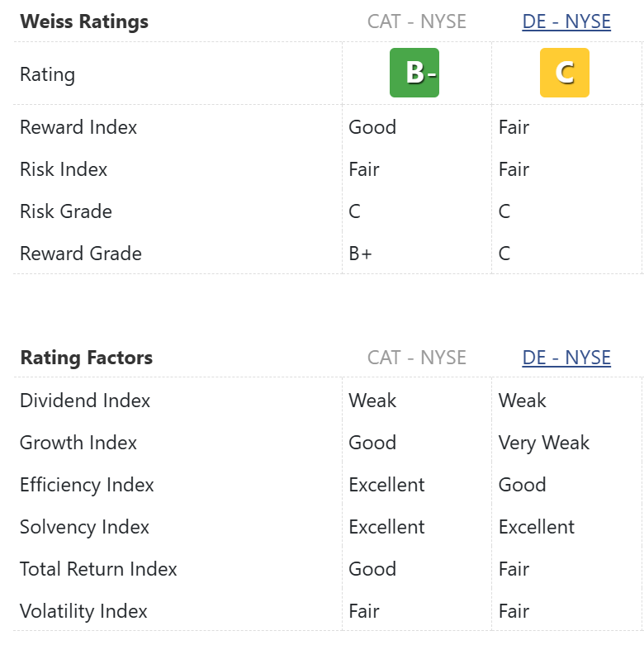Select the Growth Index row label
Viewport: 644px width, 645px height.
pos(78,443)
